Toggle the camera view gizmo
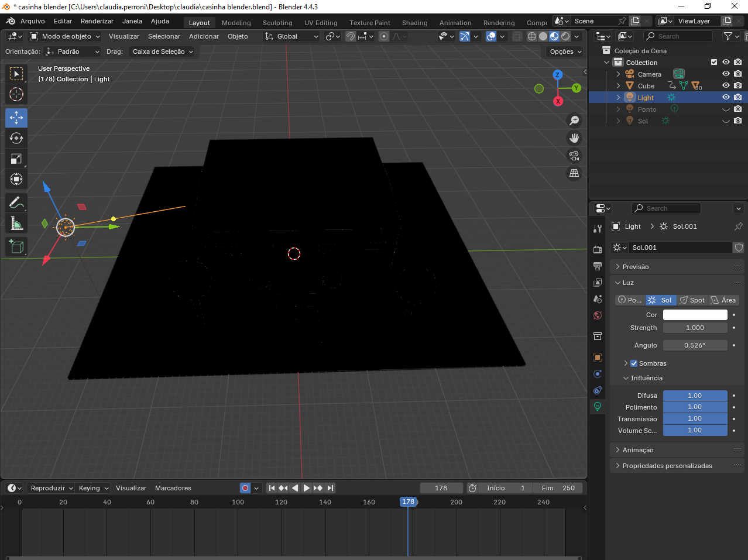The width and height of the screenshot is (748, 560). point(574,156)
